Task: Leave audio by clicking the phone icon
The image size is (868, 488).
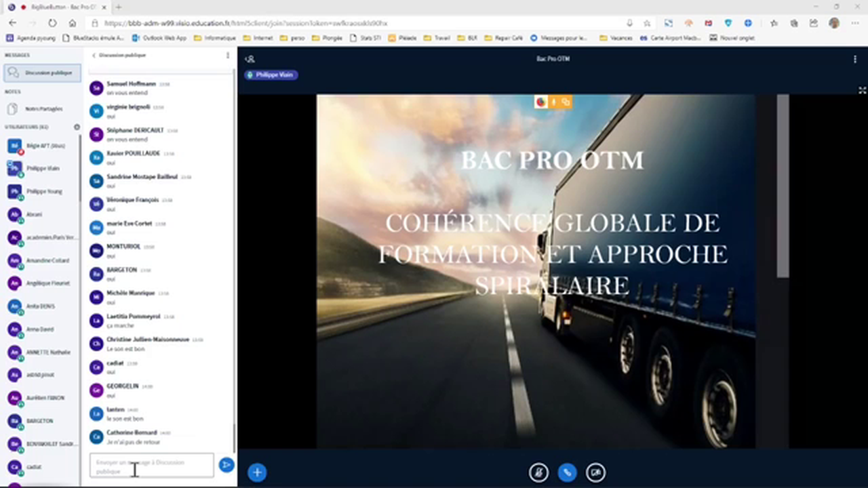Action: [567, 472]
